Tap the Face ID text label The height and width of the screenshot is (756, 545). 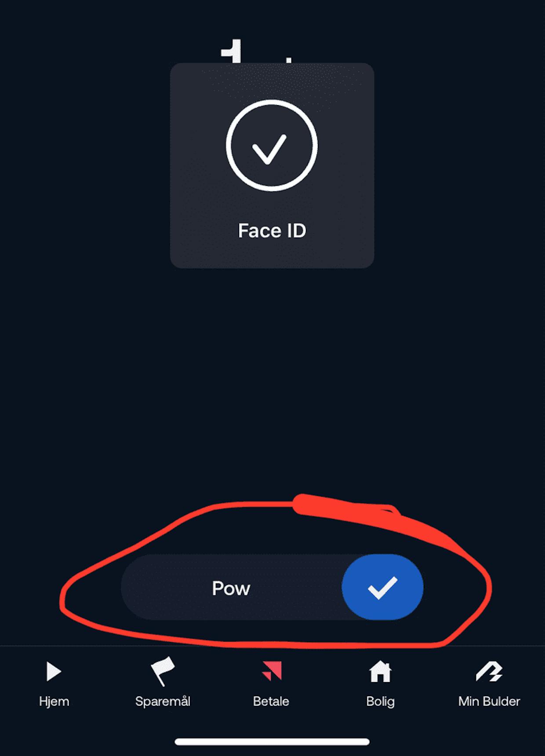click(272, 230)
